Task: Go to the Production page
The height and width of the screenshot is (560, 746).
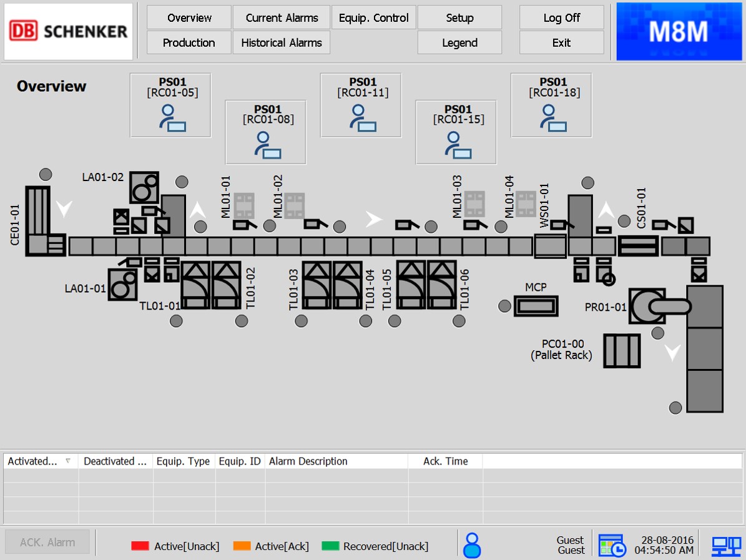Action: [x=189, y=42]
